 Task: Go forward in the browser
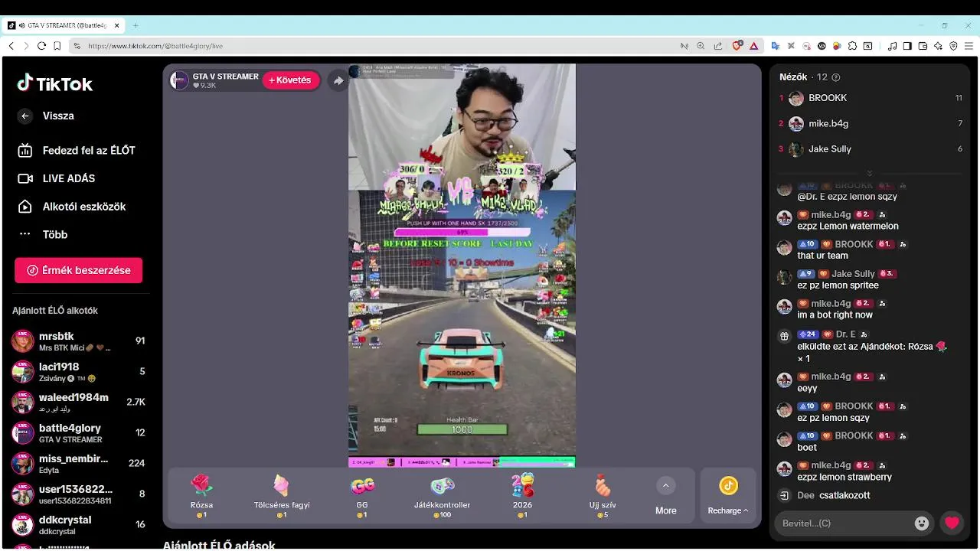coord(26,46)
